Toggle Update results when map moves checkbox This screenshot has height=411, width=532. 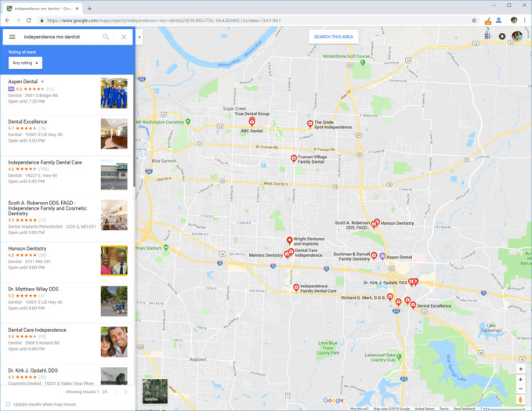coord(9,404)
